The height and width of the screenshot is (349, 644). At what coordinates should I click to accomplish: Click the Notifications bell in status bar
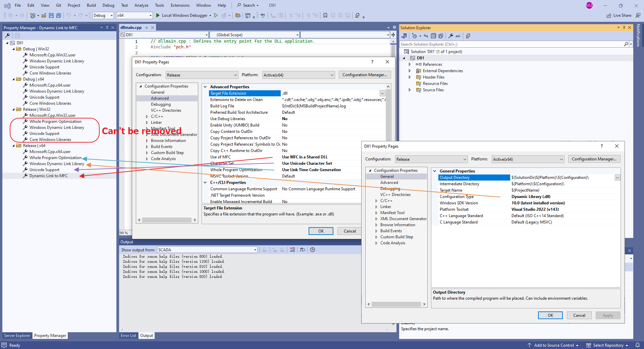coord(638,345)
